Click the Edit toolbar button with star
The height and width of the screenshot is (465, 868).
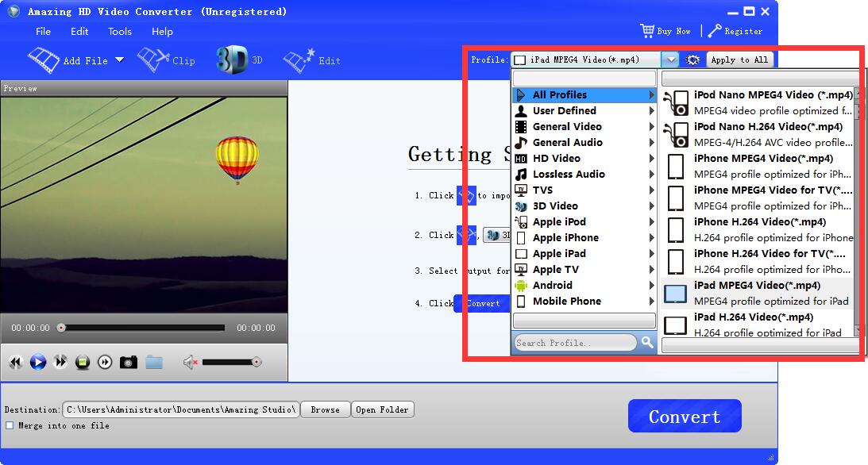311,60
